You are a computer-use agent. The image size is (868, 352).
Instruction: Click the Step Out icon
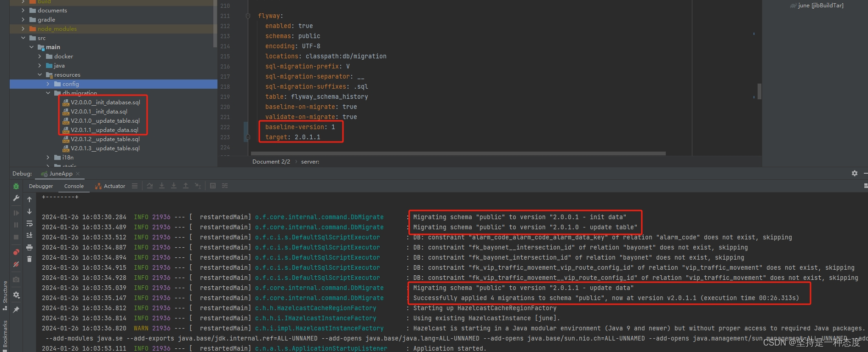pyautogui.click(x=186, y=186)
